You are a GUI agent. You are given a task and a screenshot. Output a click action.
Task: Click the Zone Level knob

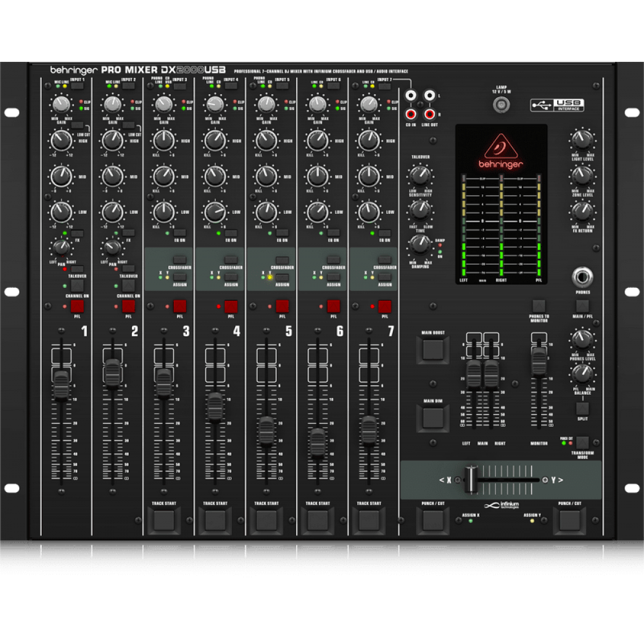582,175
